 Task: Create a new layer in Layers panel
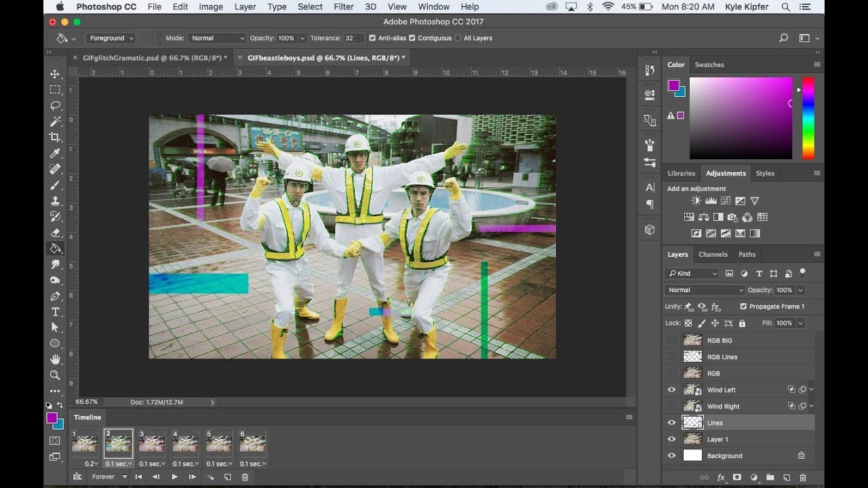[x=787, y=478]
